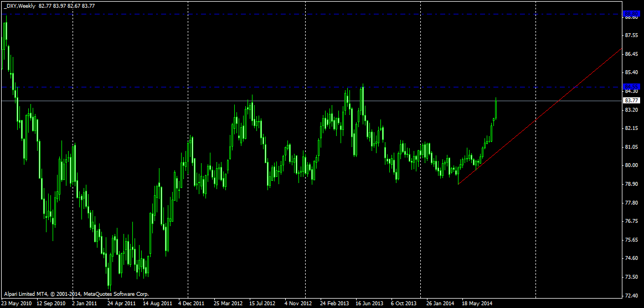The width and height of the screenshot is (644, 308).
Task: Click the 86.45 price axis label
Action: (x=631, y=54)
